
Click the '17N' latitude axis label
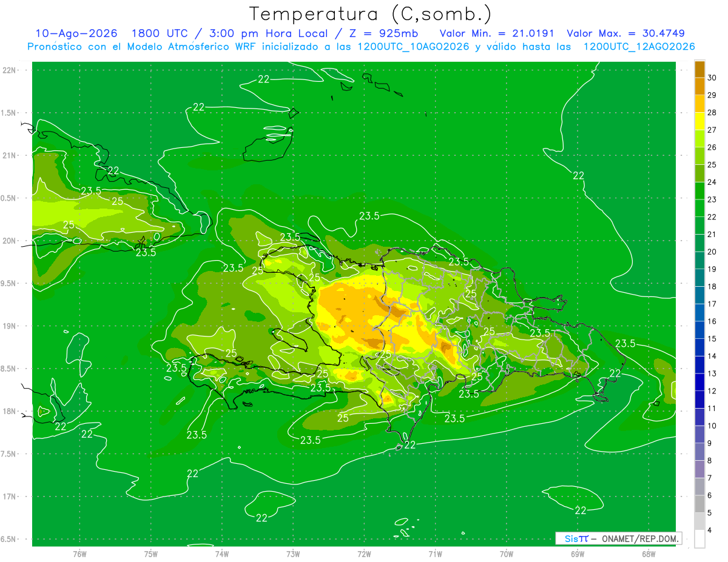click(9, 497)
